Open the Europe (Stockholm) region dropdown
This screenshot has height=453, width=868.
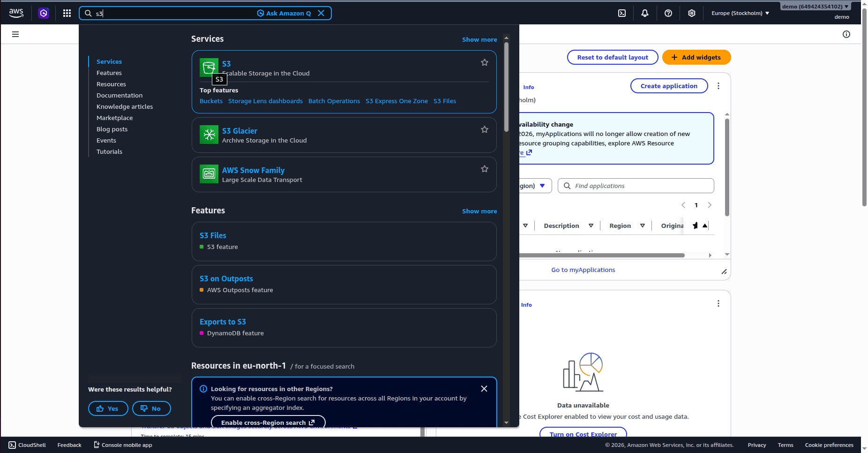[740, 13]
